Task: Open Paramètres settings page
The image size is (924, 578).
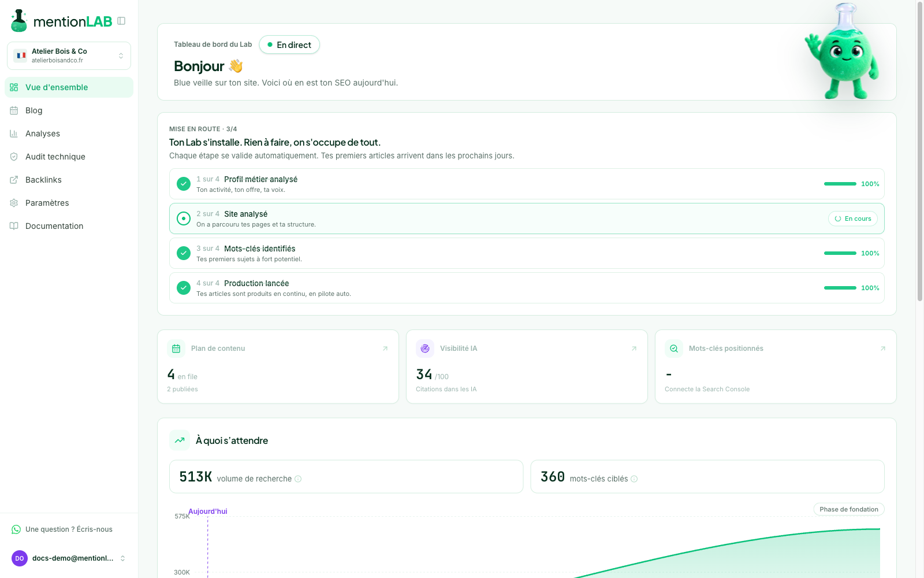Action: click(x=69, y=203)
